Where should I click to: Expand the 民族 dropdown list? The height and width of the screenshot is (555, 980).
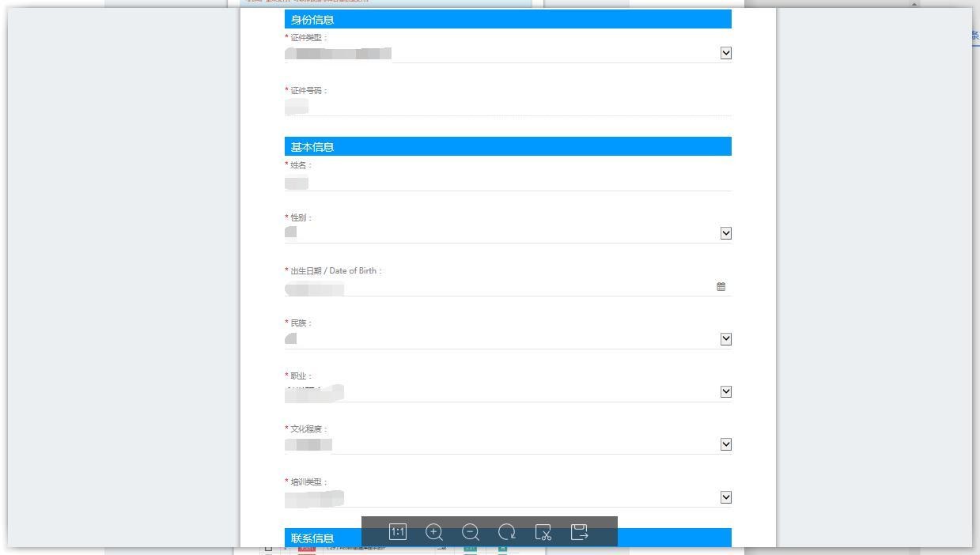(x=726, y=339)
